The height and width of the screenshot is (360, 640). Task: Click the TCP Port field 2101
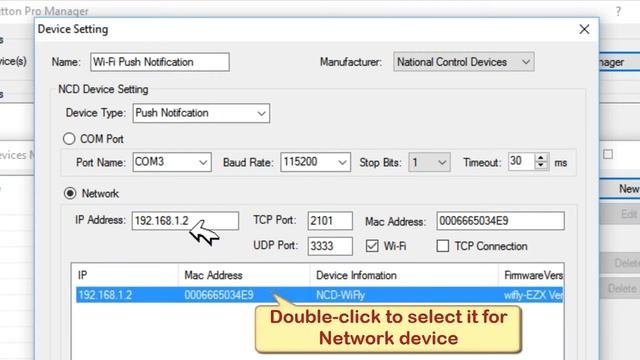point(330,221)
